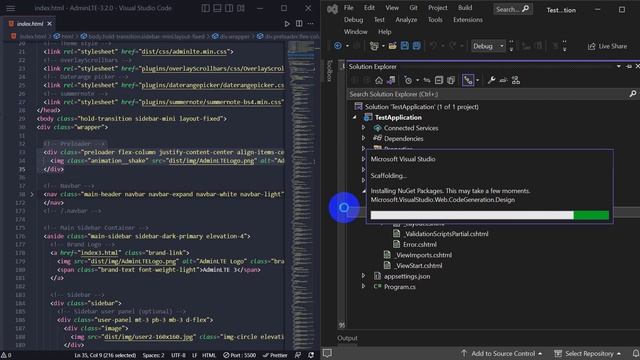Collapse All in Solution Explorer

pyautogui.click(x=439, y=80)
